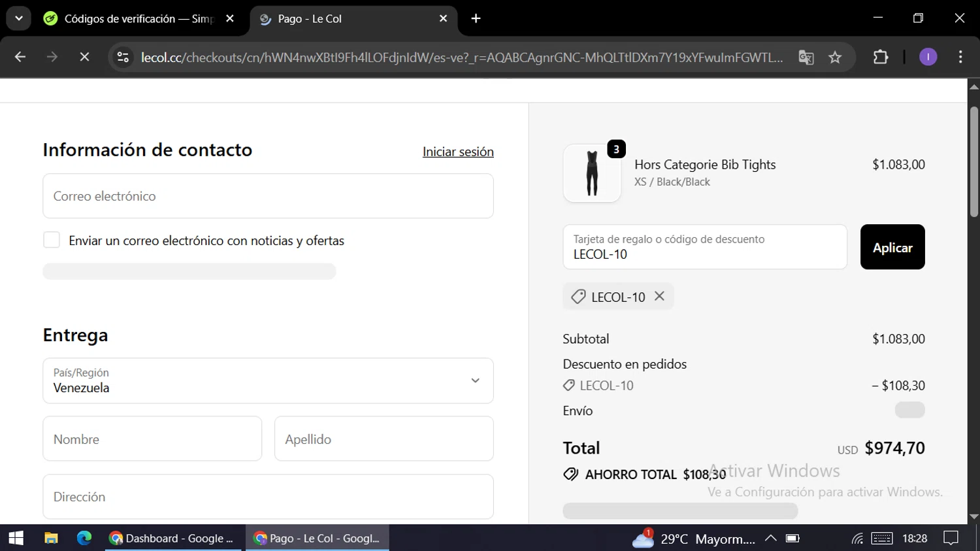Viewport: 980px width, 551px height.
Task: Open network Wi-Fi settings icon
Action: point(857,538)
